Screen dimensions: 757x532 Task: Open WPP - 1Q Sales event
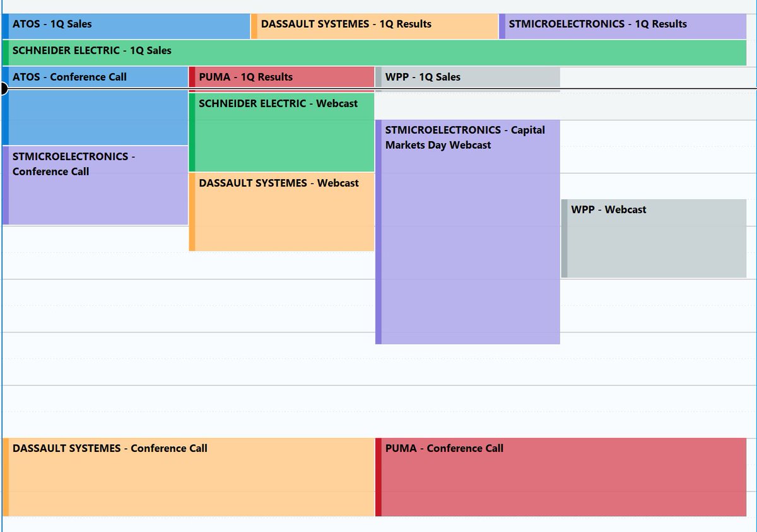(x=467, y=79)
